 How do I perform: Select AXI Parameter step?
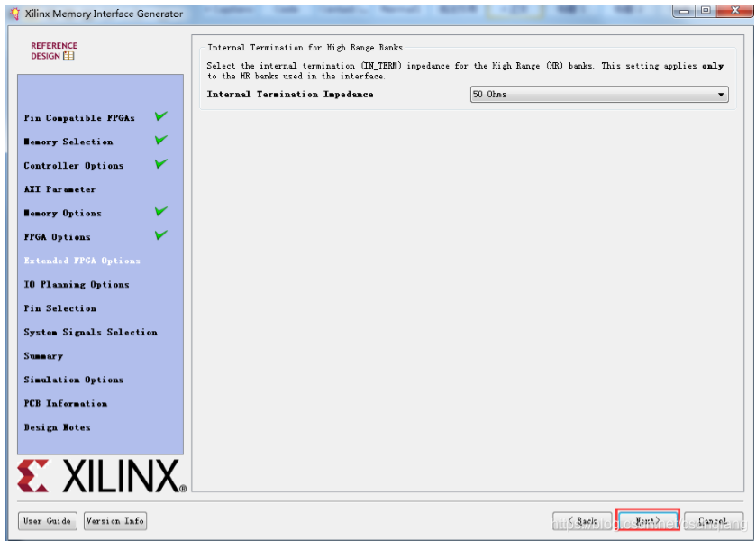tap(59, 189)
